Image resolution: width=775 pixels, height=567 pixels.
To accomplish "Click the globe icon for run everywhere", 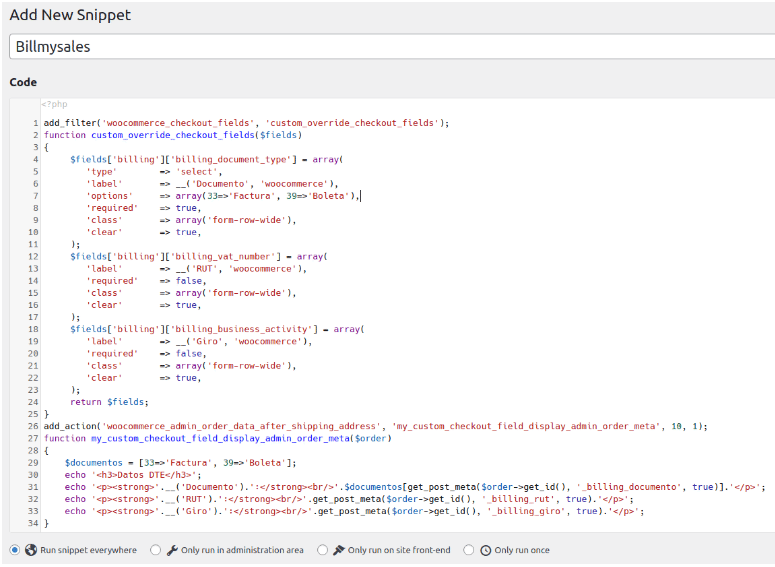I will (31, 550).
